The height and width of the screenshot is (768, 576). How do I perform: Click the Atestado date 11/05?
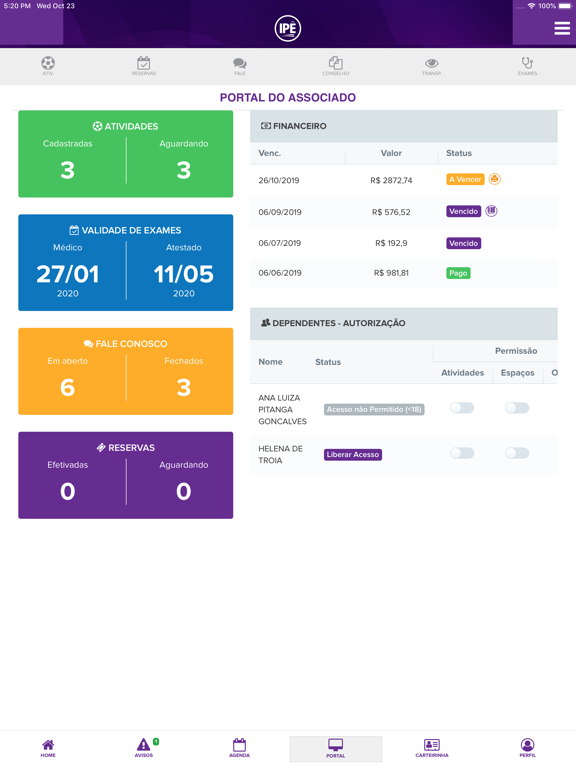[x=184, y=274]
